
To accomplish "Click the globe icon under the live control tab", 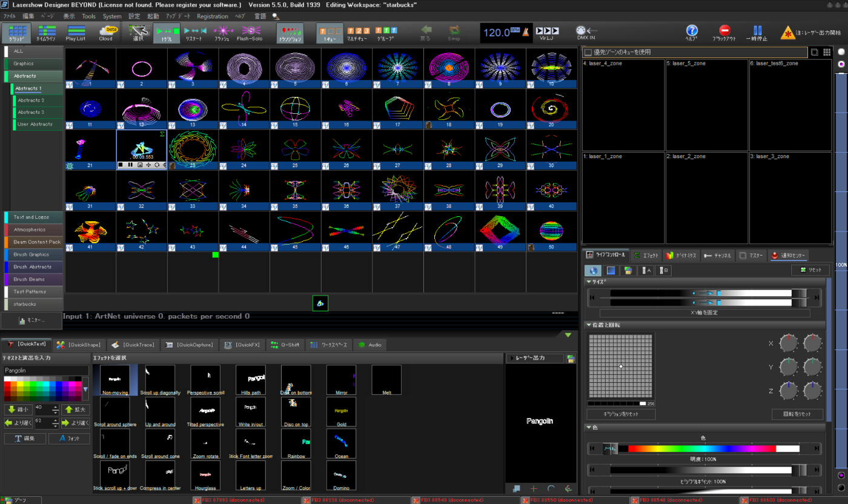I will point(593,271).
